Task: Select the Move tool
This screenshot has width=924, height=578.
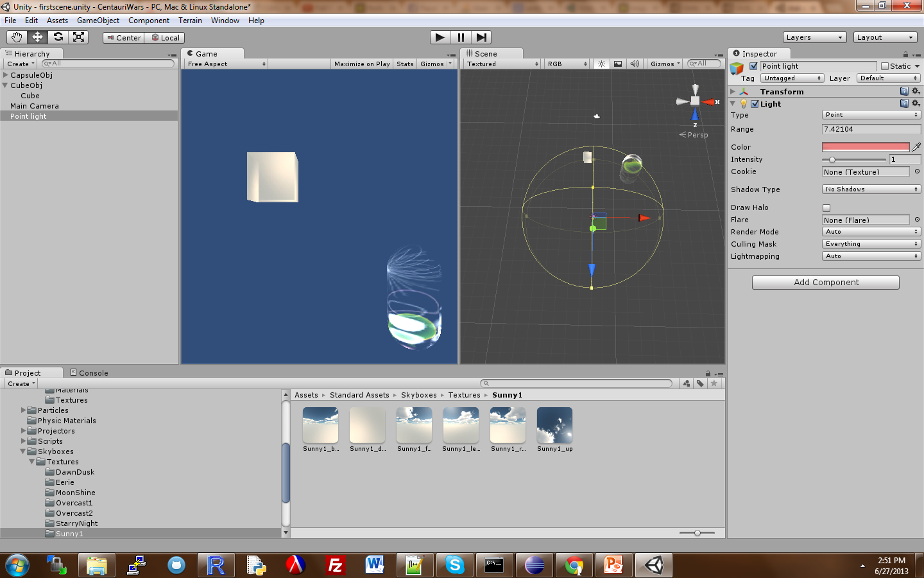Action: click(x=37, y=37)
